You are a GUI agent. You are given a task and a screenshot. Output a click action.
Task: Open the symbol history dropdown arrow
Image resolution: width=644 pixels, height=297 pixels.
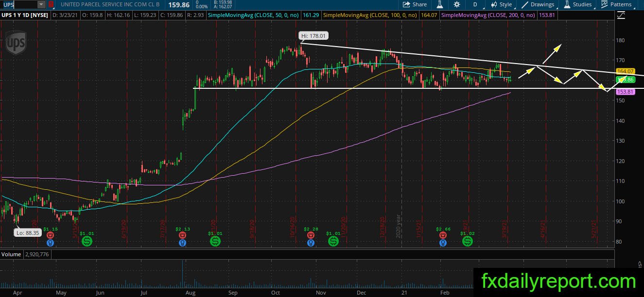coord(41,4)
